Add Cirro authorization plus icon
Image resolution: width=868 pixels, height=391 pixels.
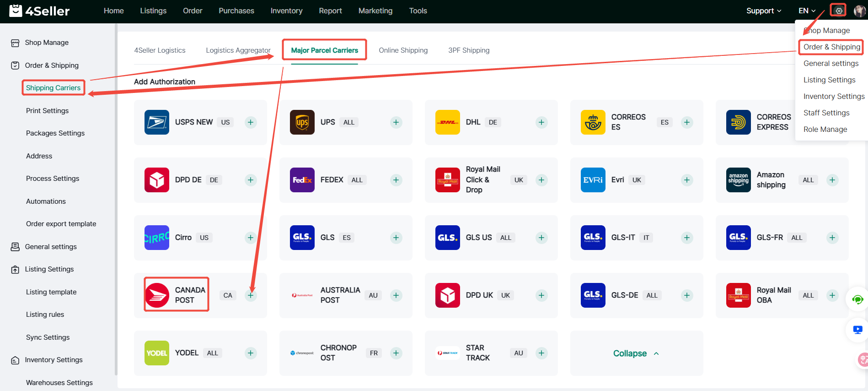251,238
